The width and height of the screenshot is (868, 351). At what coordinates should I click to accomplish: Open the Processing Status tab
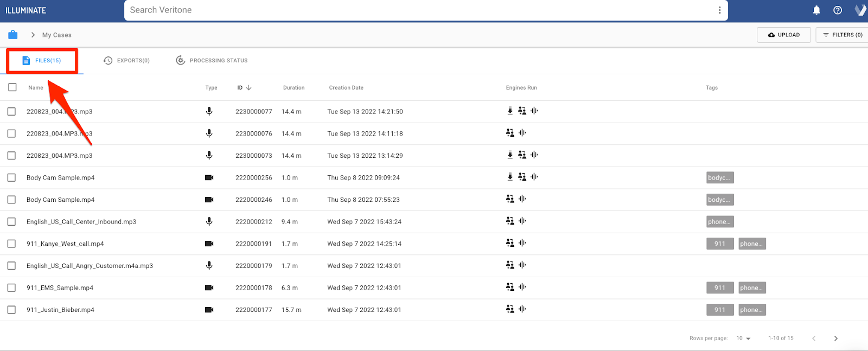tap(212, 61)
